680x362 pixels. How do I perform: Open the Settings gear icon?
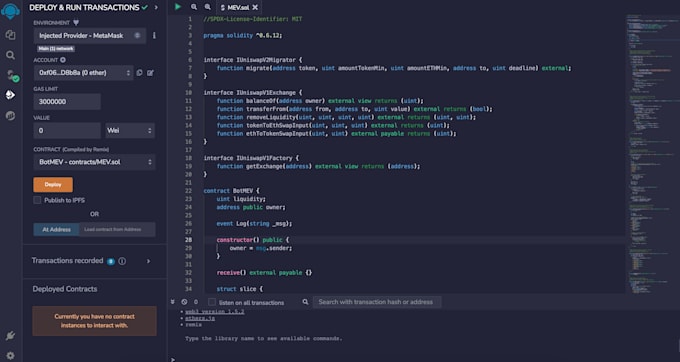(x=10, y=355)
